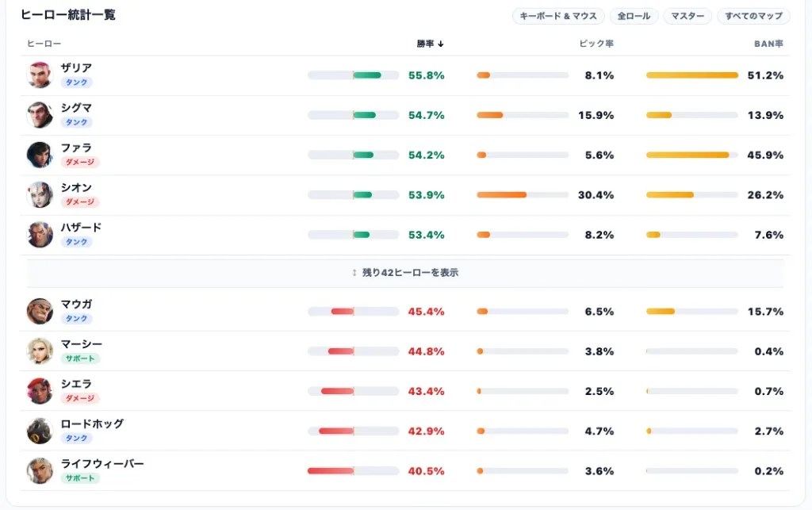The width and height of the screenshot is (812, 510).
Task: Open the 全ロール role filter
Action: [x=634, y=16]
